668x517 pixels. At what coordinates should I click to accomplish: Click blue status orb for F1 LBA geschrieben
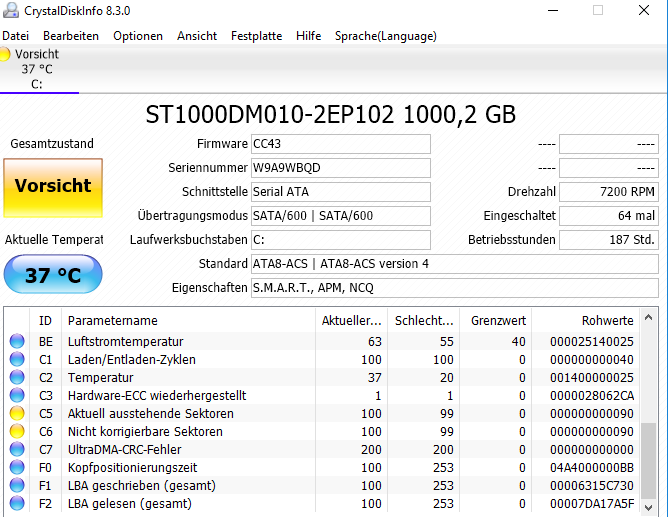17,485
